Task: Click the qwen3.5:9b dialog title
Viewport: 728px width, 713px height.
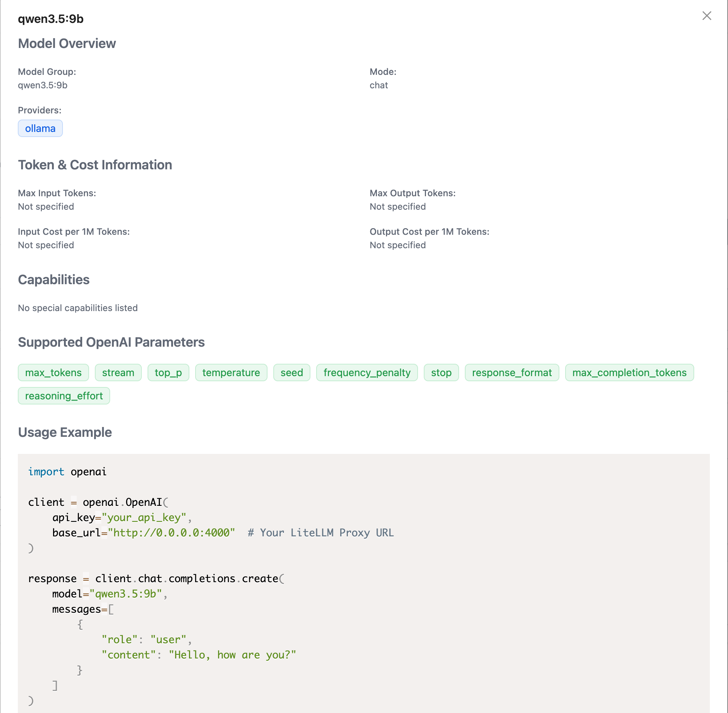Action: click(51, 19)
